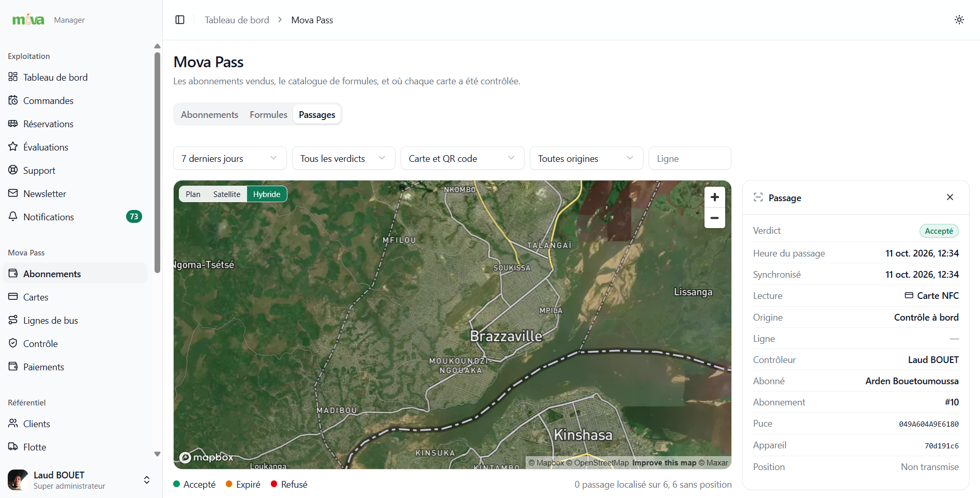
Task: Open Flotte in sidebar
Action: point(75,447)
